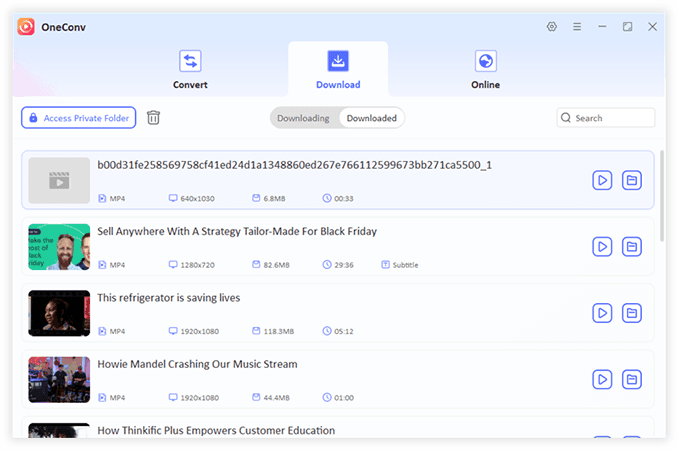The image size is (678, 450).
Task: Click the search magnifier icon
Action: (566, 118)
